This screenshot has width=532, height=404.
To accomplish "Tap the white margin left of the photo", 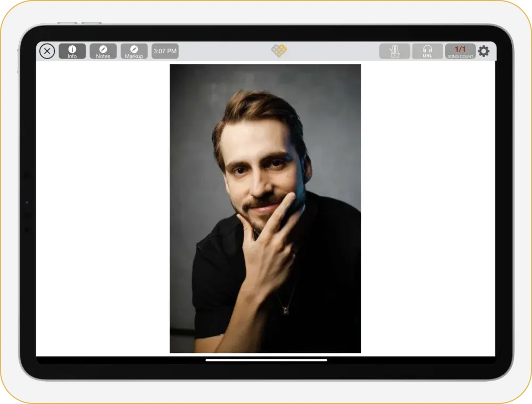I will (102, 208).
